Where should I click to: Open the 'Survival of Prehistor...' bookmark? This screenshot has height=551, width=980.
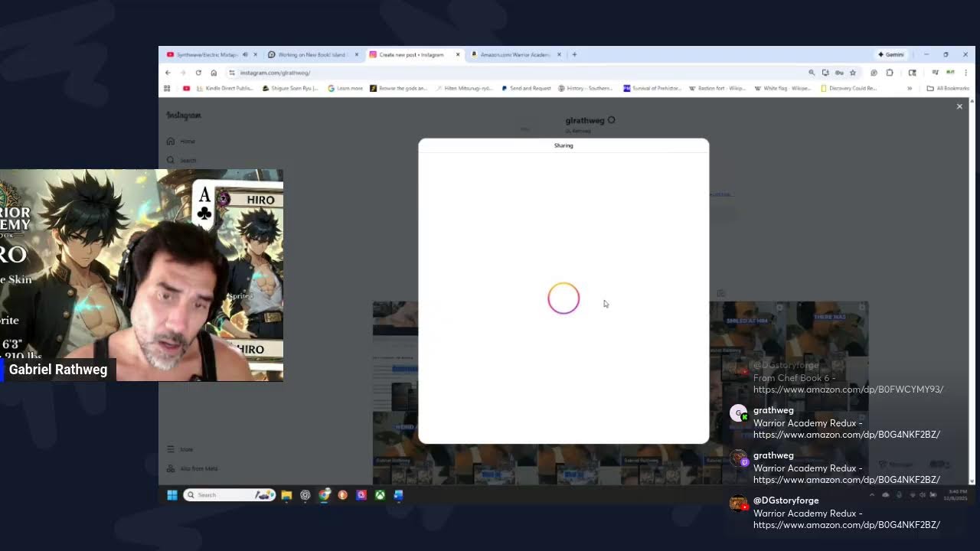pyautogui.click(x=652, y=88)
